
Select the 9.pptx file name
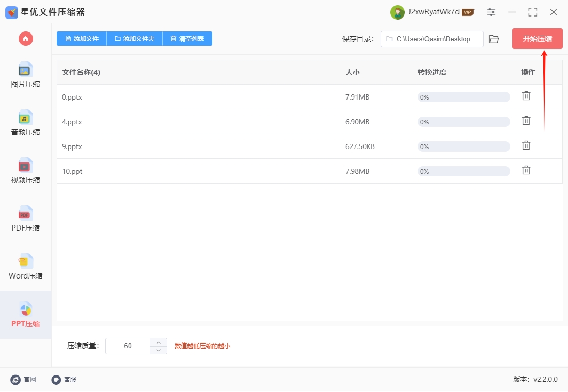[x=72, y=146]
